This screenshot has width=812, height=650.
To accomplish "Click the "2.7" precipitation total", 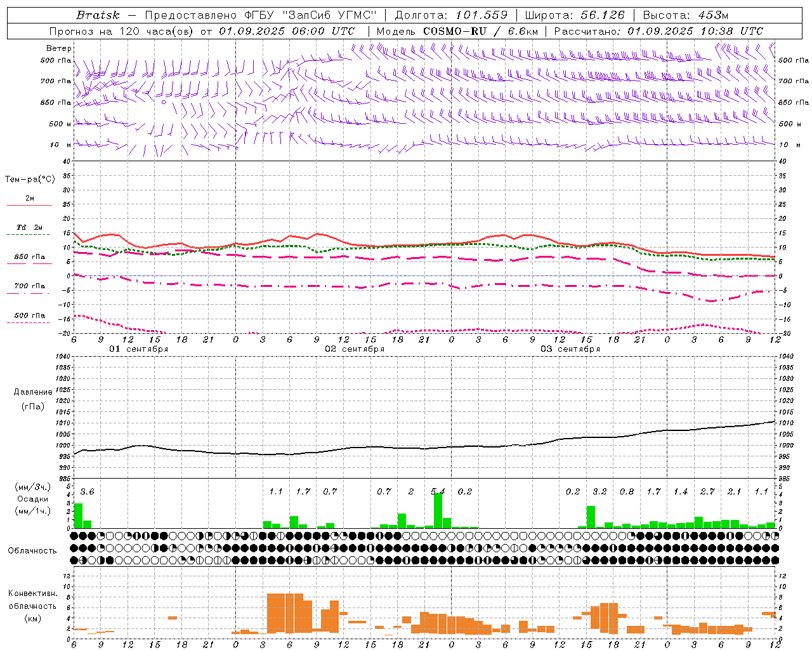I will coord(707,492).
